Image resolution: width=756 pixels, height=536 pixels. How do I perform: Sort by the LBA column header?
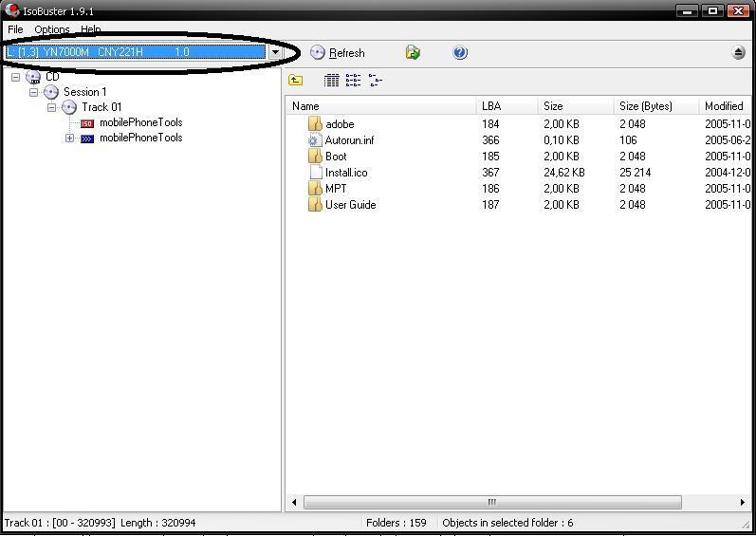[x=507, y=106]
